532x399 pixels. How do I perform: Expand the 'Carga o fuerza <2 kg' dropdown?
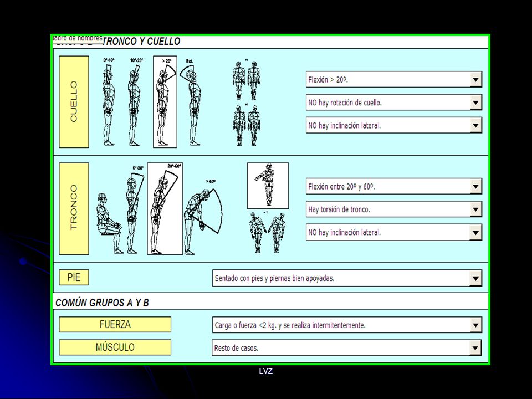pyautogui.click(x=475, y=325)
